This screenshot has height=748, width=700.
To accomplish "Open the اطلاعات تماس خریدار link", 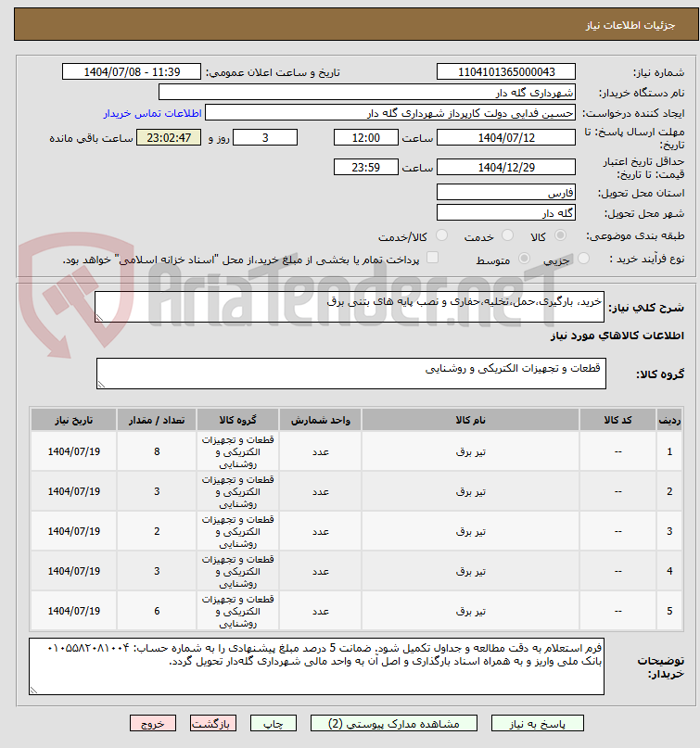I will click(x=152, y=113).
